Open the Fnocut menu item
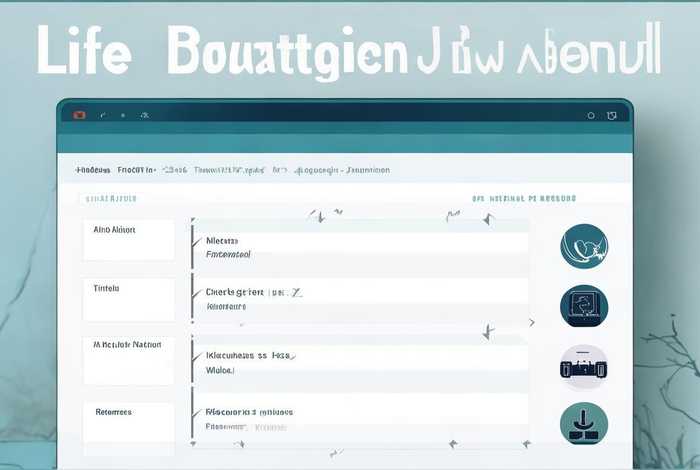700x470 pixels. click(x=137, y=170)
